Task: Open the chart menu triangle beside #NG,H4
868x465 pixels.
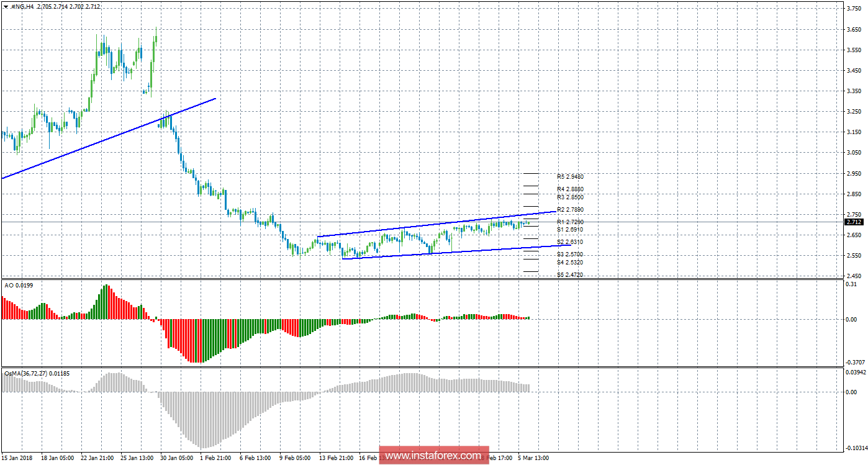Action: click(x=6, y=6)
